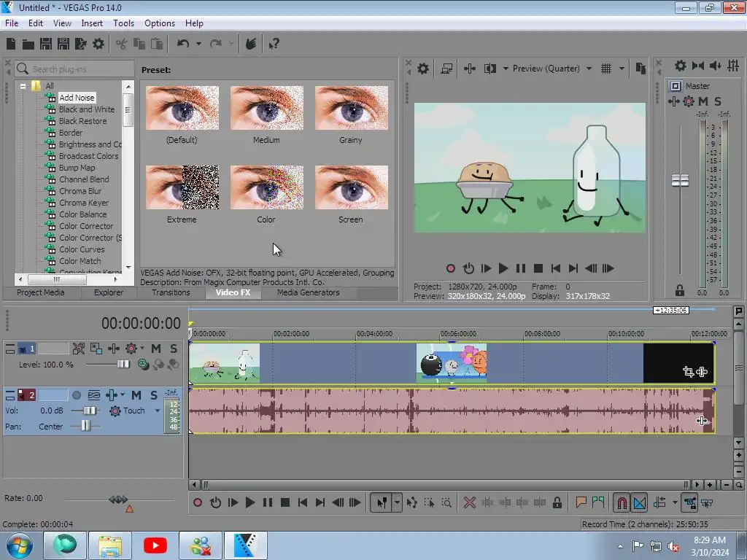Toggle Enable Snapping magnet button
The width and height of the screenshot is (747, 560).
tap(622, 502)
